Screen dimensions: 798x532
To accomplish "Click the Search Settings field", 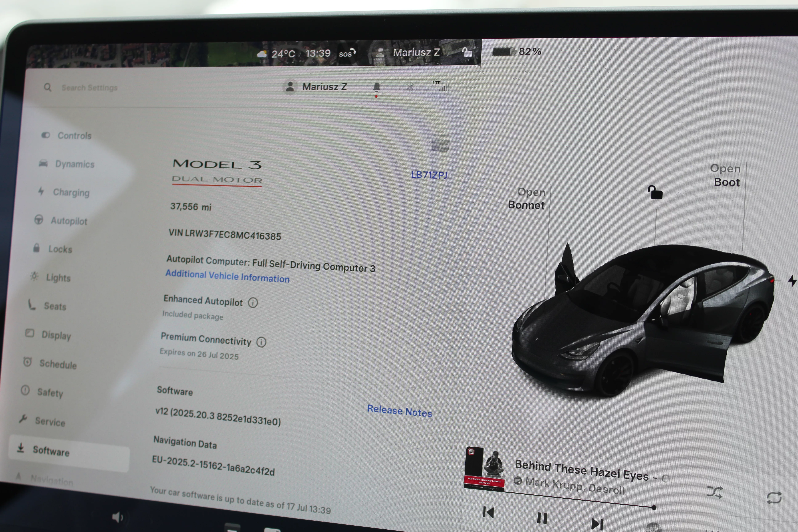I will (x=89, y=88).
